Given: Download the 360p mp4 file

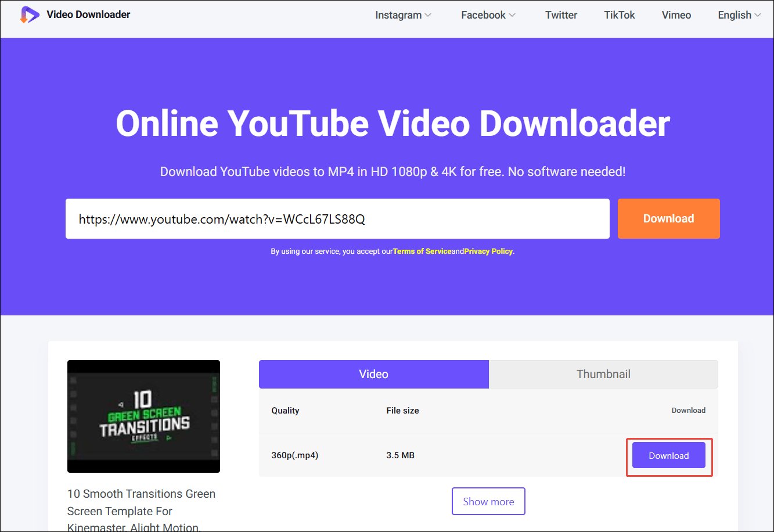Looking at the screenshot, I should [x=669, y=455].
